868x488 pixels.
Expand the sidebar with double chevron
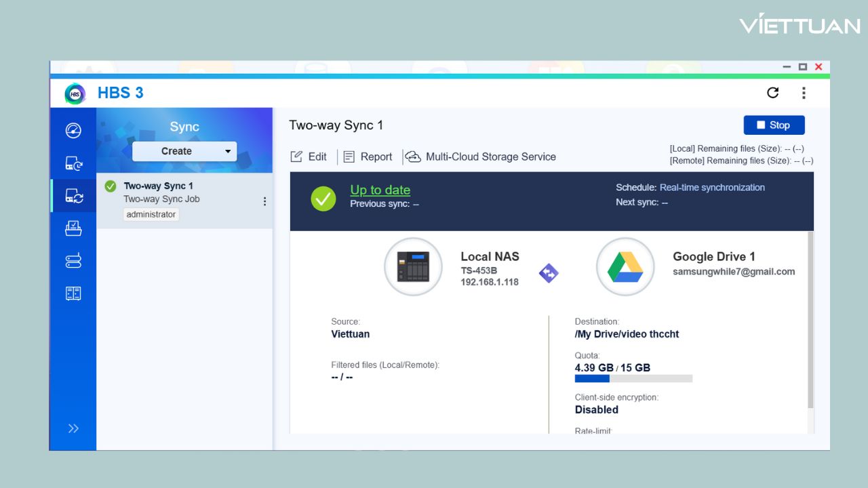coord(73,428)
